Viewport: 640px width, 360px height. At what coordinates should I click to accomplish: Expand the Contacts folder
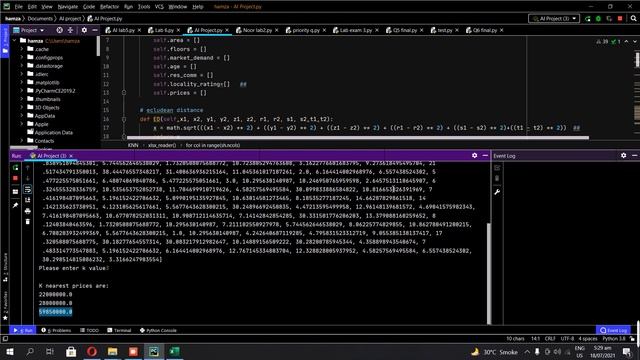pyautogui.click(x=22, y=141)
